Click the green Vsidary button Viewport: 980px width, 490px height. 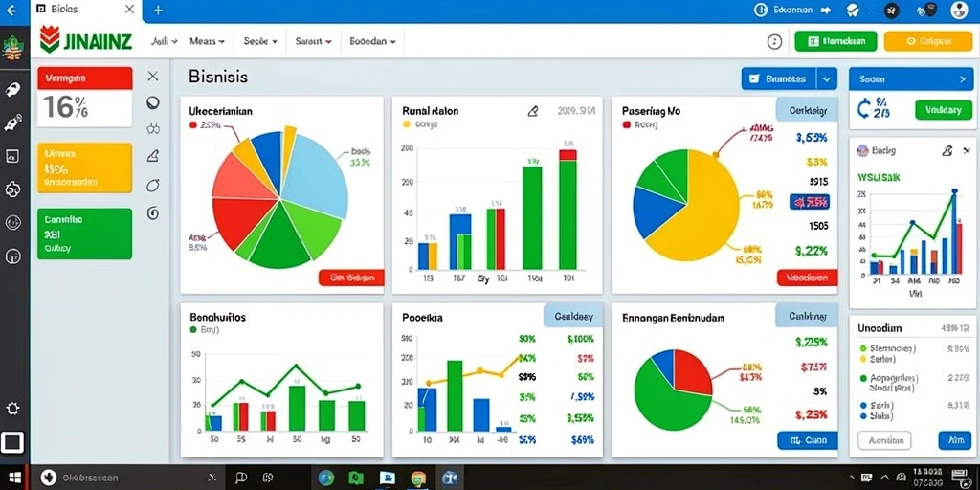[x=943, y=110]
